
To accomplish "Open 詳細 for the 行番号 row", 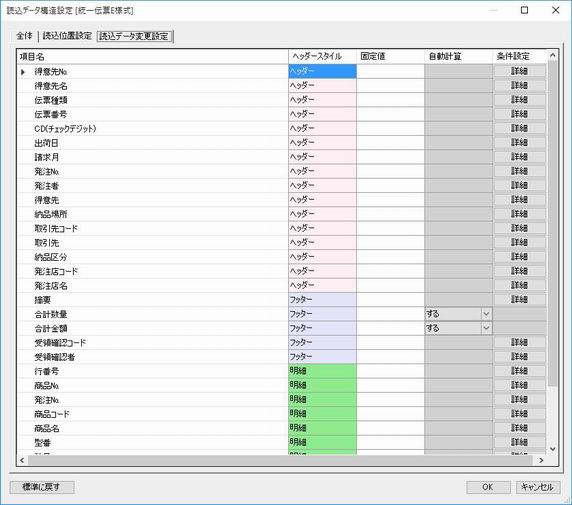I will [x=519, y=371].
